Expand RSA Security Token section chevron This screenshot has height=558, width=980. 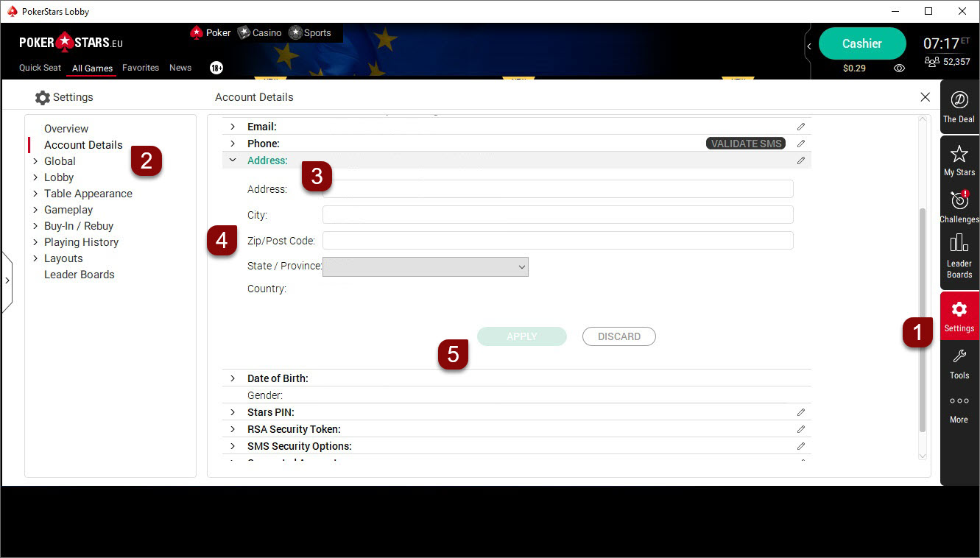coord(233,429)
